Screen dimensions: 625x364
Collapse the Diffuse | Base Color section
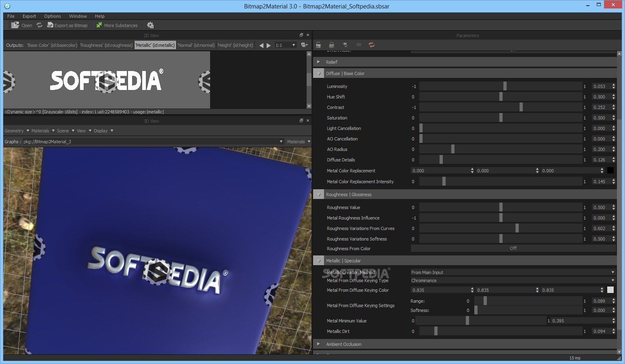click(319, 73)
